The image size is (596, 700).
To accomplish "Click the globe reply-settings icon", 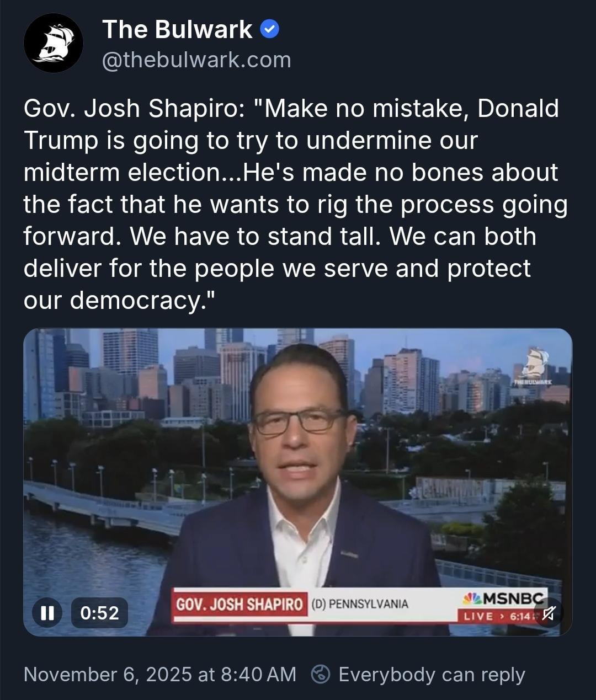I will [x=321, y=674].
